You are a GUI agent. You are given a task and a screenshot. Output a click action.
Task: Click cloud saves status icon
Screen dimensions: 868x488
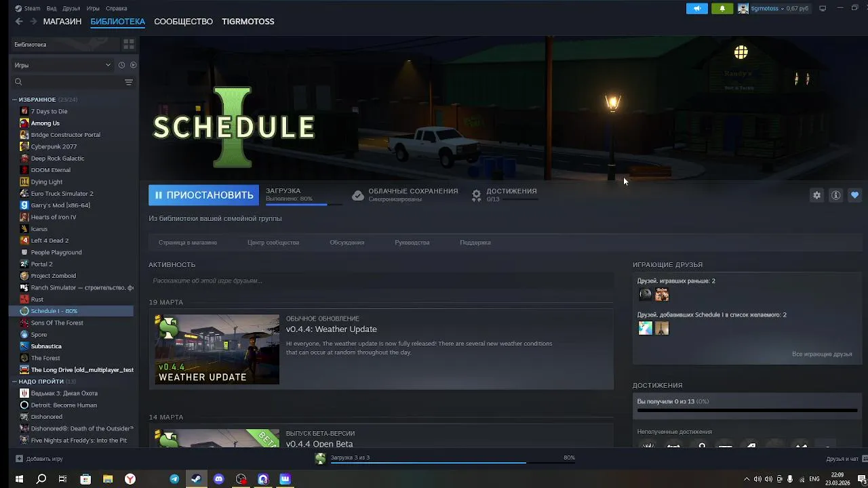pos(358,195)
